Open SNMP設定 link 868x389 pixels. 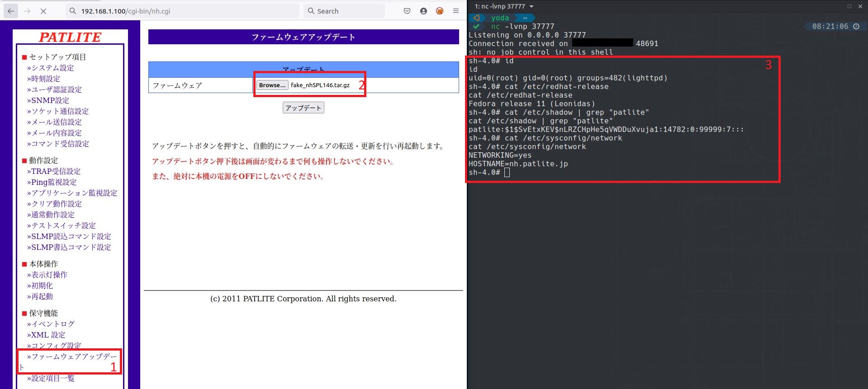point(48,100)
